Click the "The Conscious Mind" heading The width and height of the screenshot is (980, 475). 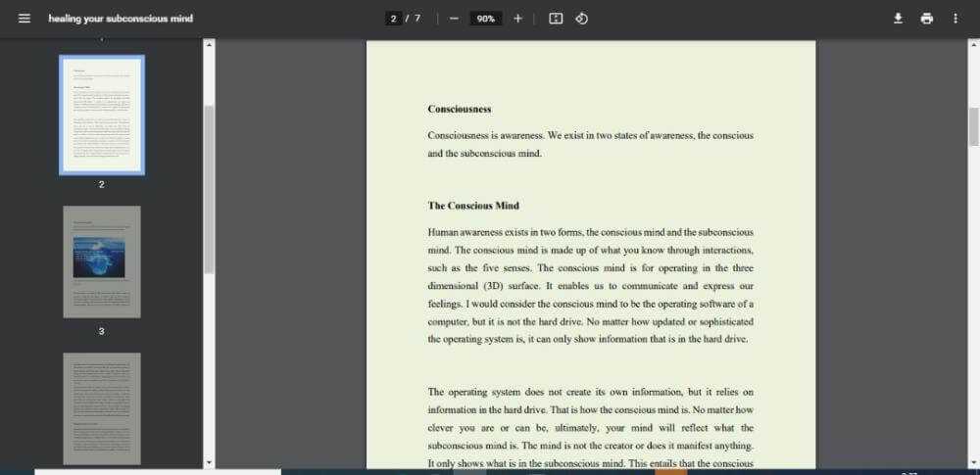[473, 206]
